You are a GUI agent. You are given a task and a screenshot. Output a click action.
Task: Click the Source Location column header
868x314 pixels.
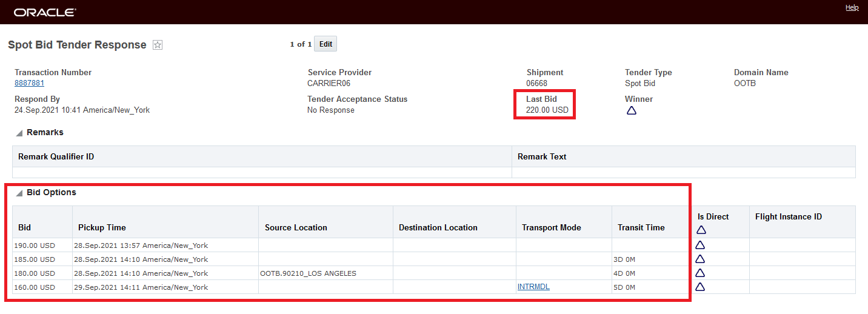(x=296, y=227)
